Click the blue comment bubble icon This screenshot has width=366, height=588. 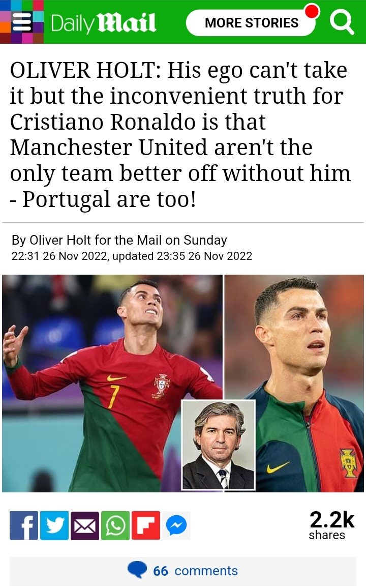(137, 570)
